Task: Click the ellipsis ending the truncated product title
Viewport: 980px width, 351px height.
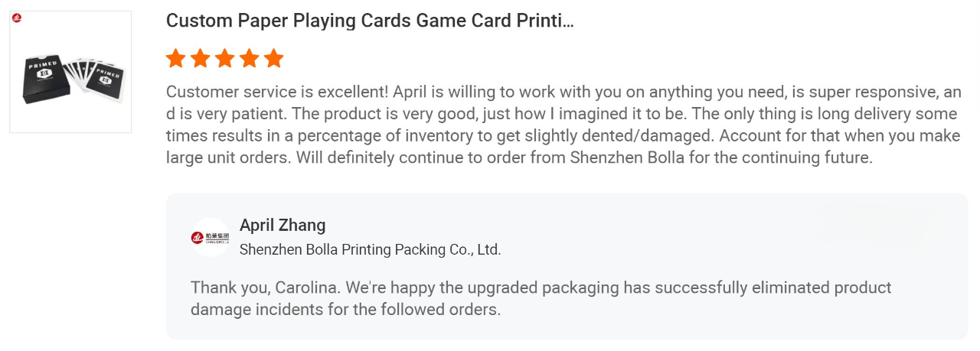Action: [x=567, y=22]
